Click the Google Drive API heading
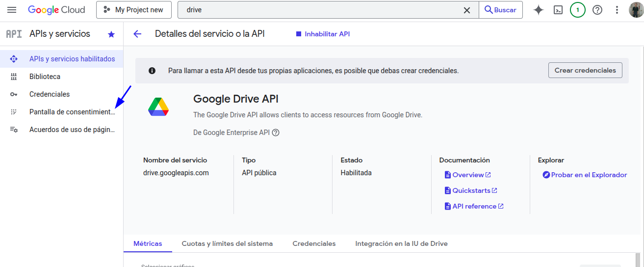 point(236,99)
